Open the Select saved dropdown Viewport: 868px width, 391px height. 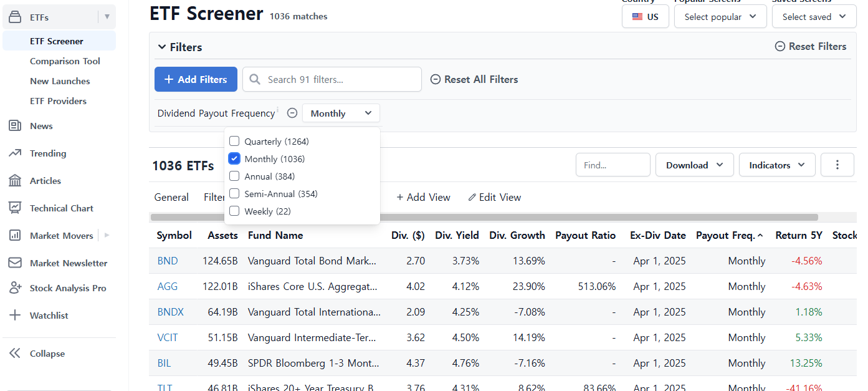(814, 17)
